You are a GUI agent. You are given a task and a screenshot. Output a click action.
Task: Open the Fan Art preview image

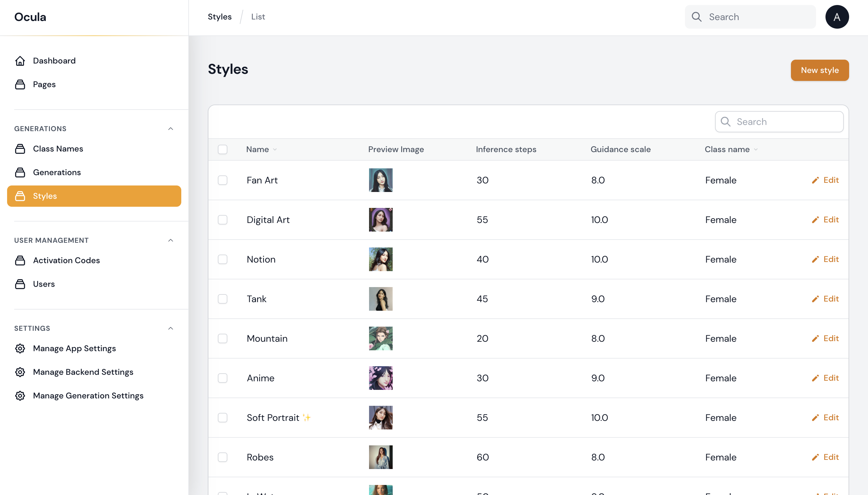(x=381, y=180)
